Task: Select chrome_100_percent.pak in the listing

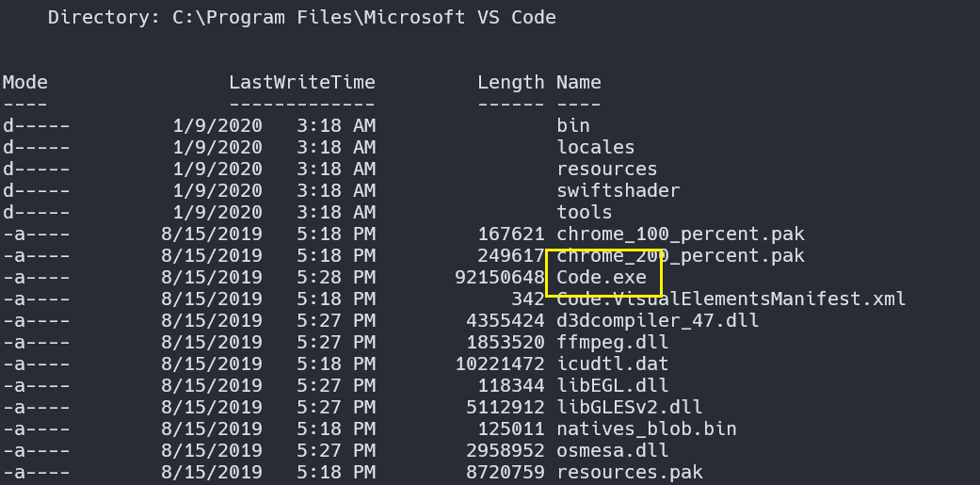Action: click(x=681, y=234)
